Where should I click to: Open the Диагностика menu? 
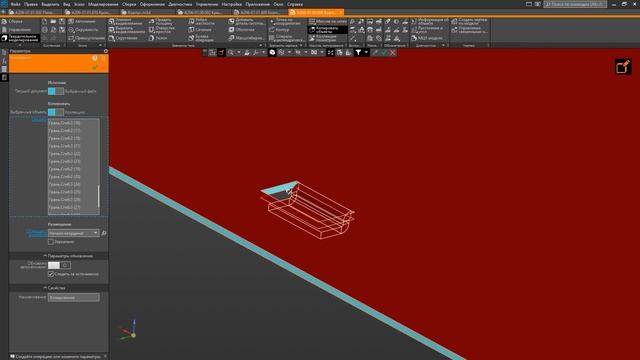pos(180,4)
